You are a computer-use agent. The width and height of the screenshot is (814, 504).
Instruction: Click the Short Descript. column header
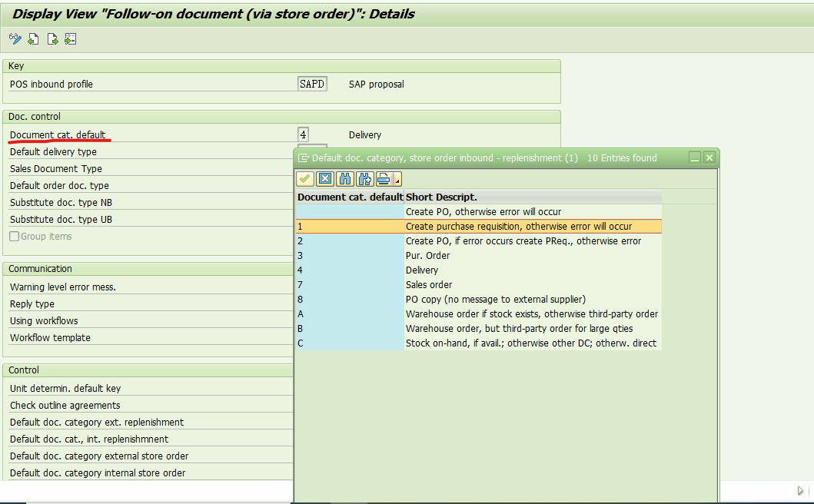pyautogui.click(x=533, y=197)
